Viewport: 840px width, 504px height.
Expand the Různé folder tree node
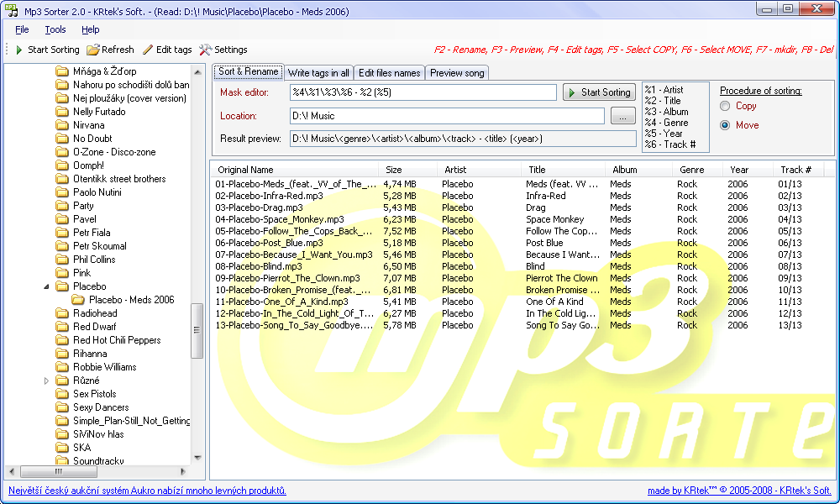pyautogui.click(x=46, y=381)
